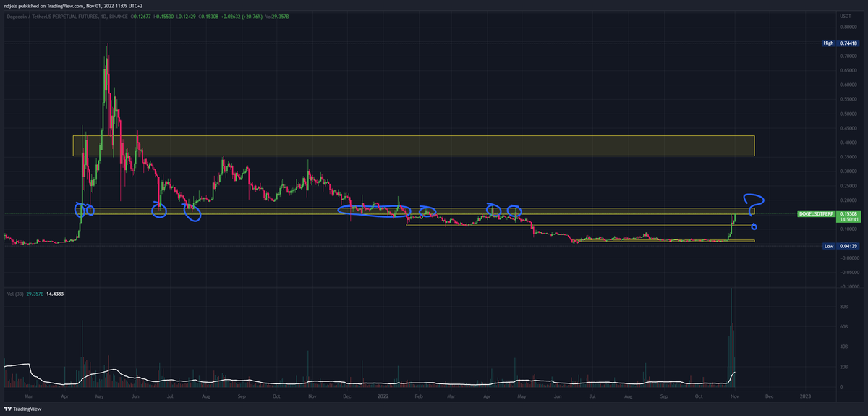This screenshot has height=416, width=868.
Task: Click the 2023 year label on time axis
Action: click(804, 396)
